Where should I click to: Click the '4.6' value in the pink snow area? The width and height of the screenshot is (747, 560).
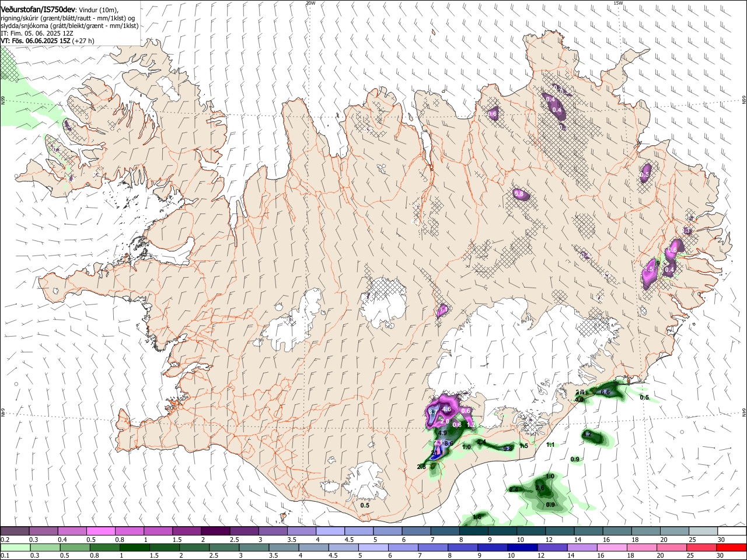pyautogui.click(x=447, y=409)
